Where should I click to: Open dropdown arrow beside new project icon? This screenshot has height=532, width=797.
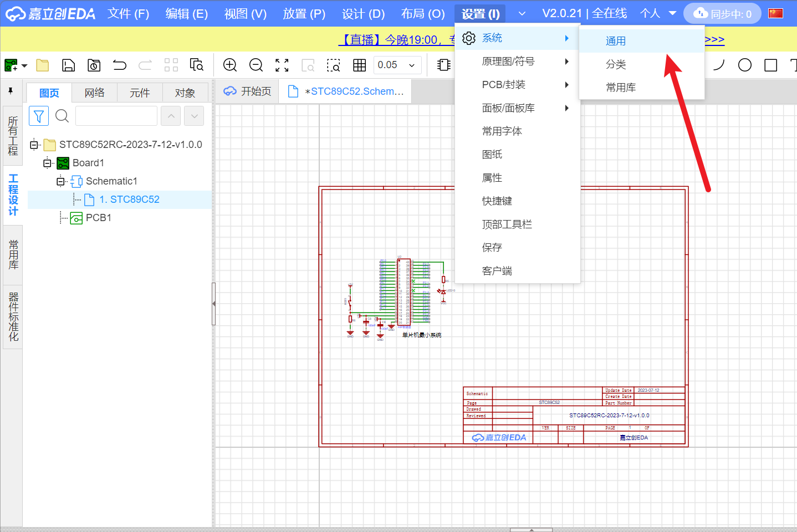click(24, 66)
